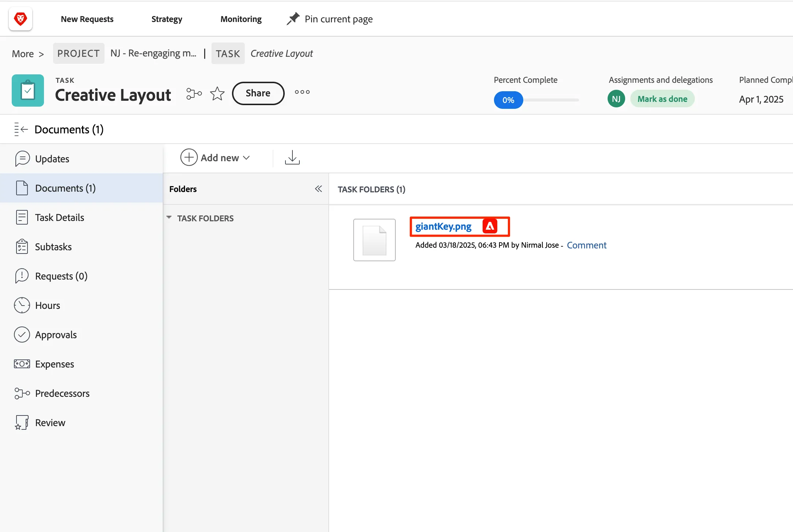Open Review section
The width and height of the screenshot is (793, 532).
(x=81, y=422)
